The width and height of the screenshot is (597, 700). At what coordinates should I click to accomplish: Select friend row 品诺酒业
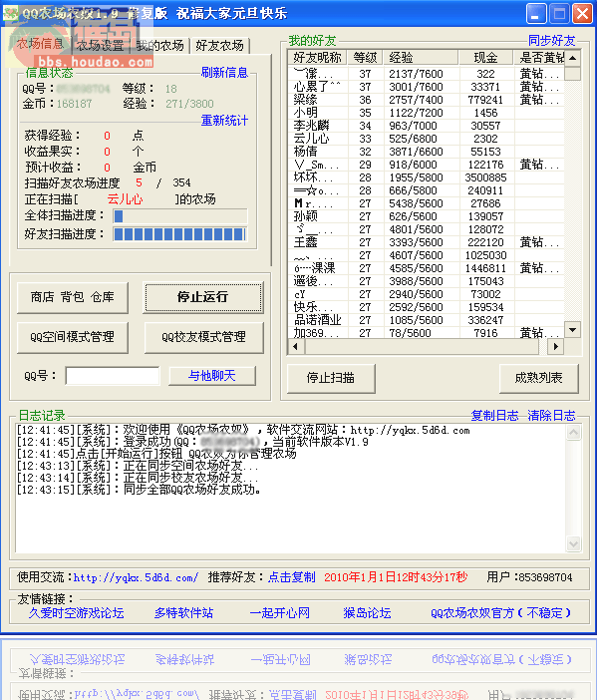pos(427,320)
